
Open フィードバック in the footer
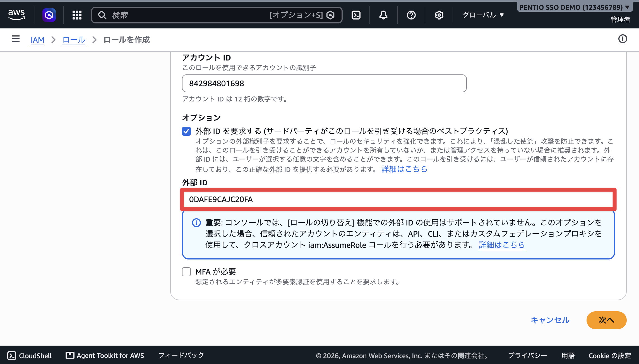(x=181, y=355)
